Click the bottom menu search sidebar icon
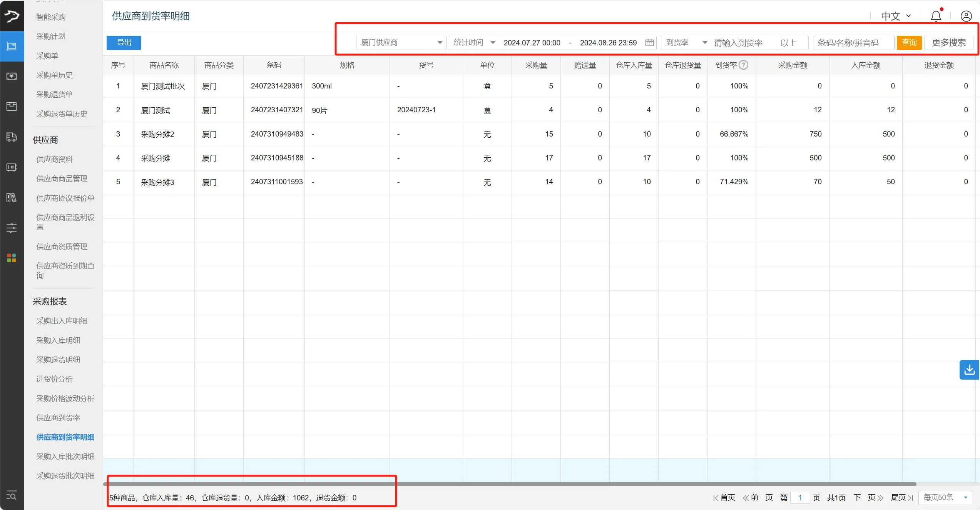Viewport: 980px width, 510px height. click(x=12, y=495)
